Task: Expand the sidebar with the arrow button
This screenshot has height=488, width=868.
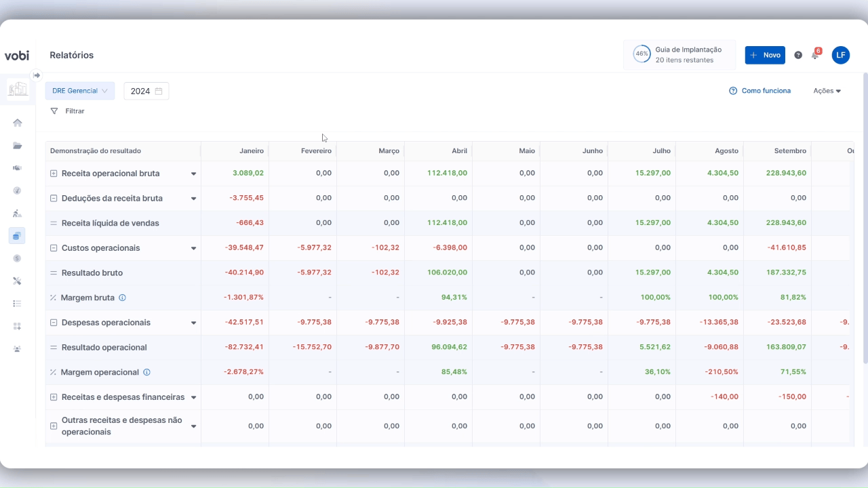Action: coord(37,75)
